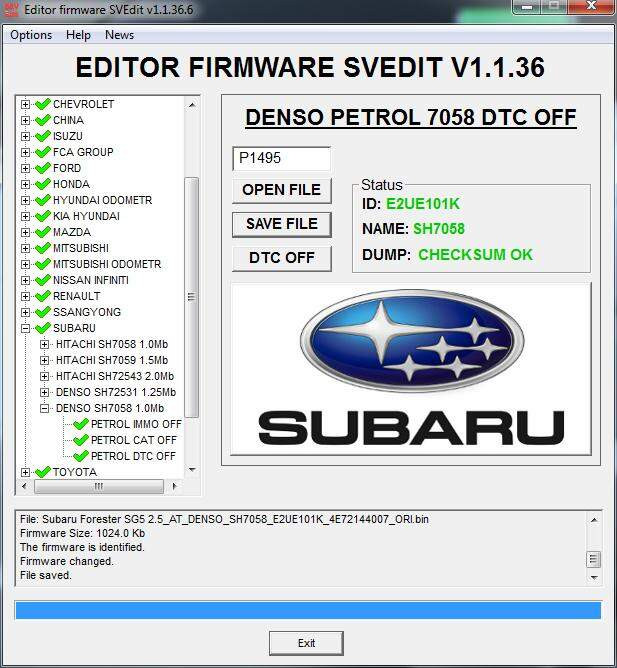Click the tree vertical scrollbar down arrow
617x668 pixels.
coord(192,470)
